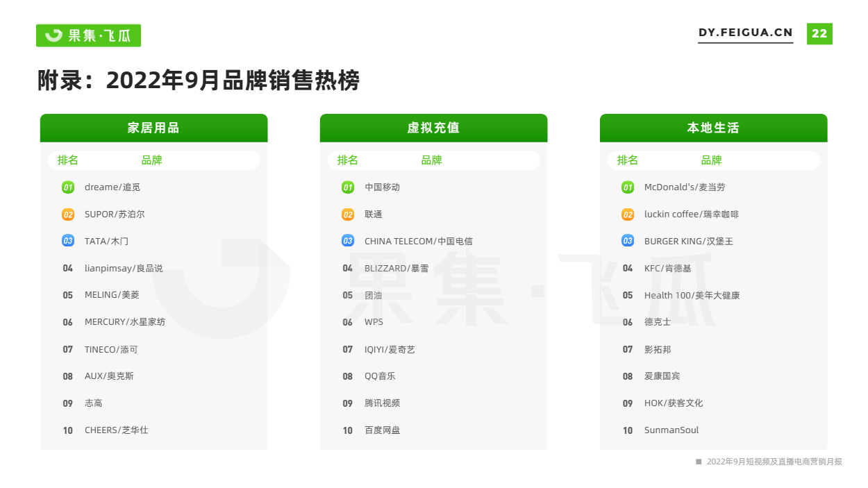
Task: Click the slide title 附录：2022年9月品牌销售热榜
Action: click(x=199, y=81)
